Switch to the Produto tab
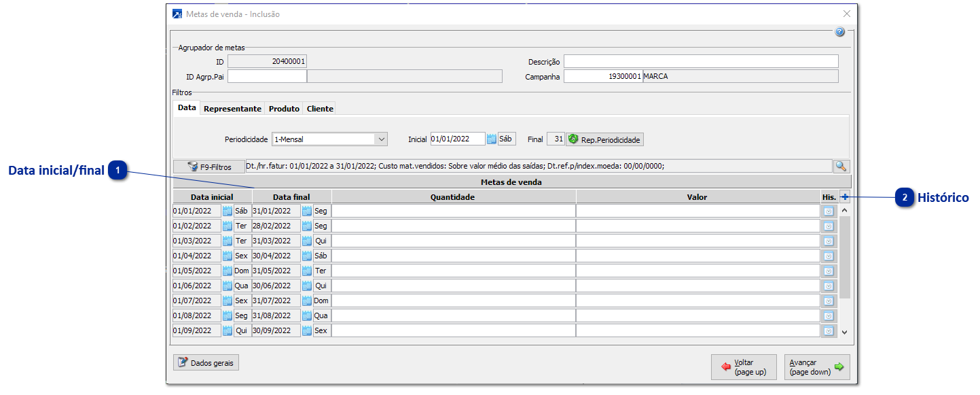Image resolution: width=980 pixels, height=395 pixels. pos(284,109)
